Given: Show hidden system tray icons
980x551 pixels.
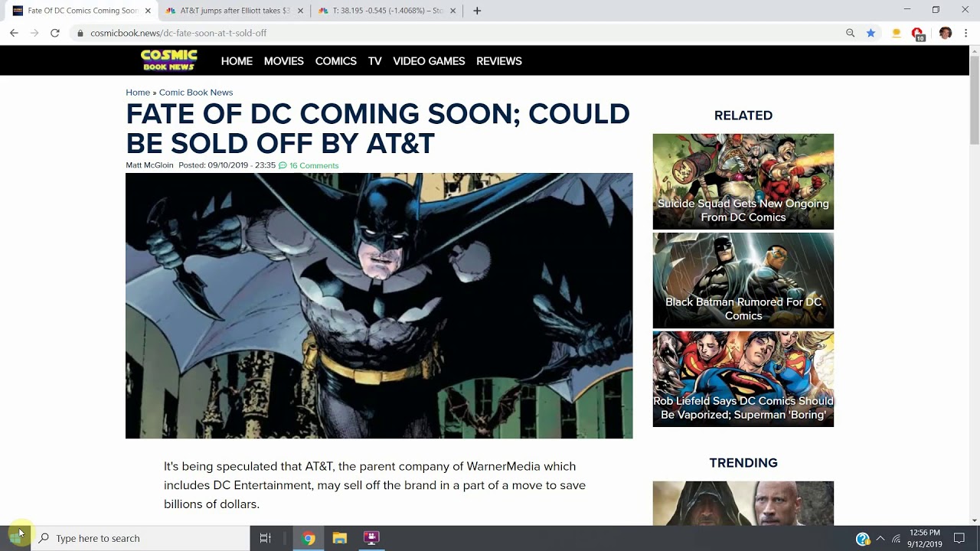Looking at the screenshot, I should coord(880,538).
